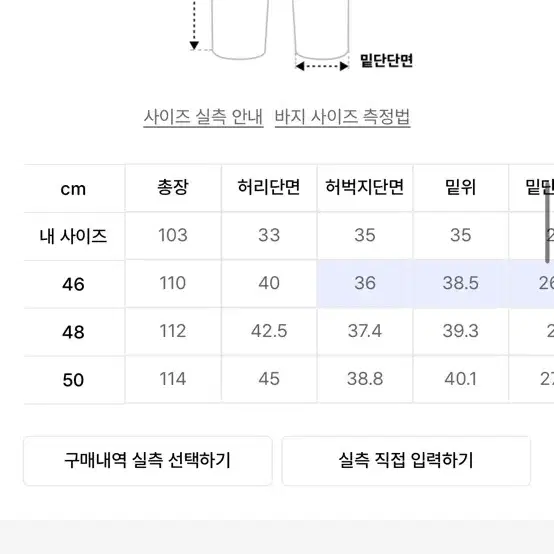
Task: Open the 사이즈 실측 안내 link
Action: (x=203, y=117)
